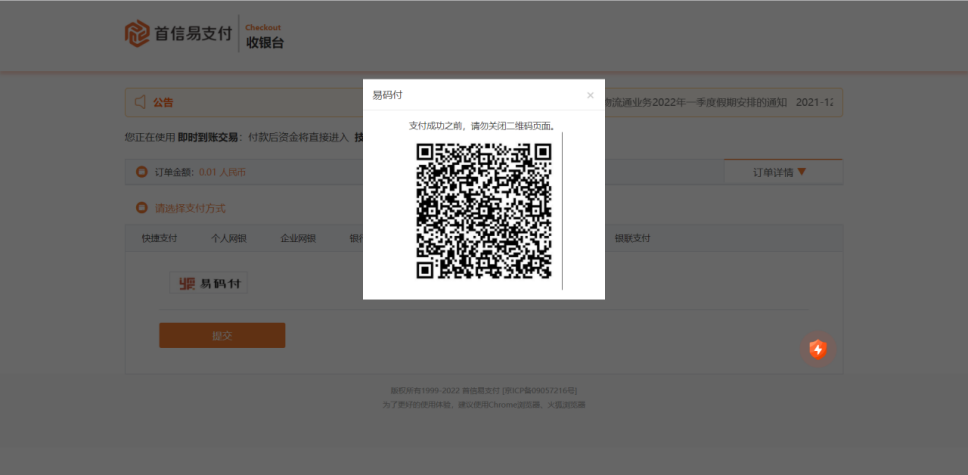Click the 提交 submit button
Viewport: 968px width, 475px height.
point(222,335)
